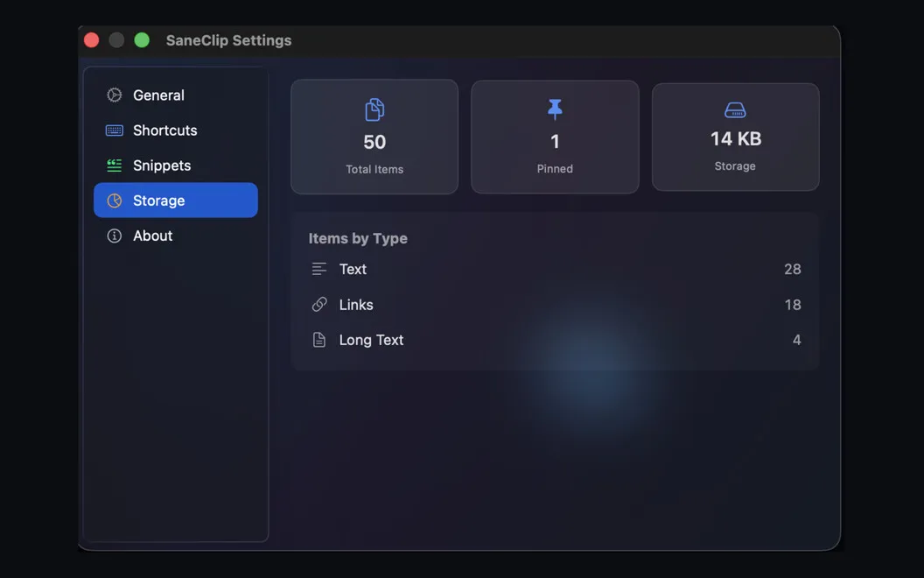Click the Text lines icon in Items by Type

(x=318, y=269)
